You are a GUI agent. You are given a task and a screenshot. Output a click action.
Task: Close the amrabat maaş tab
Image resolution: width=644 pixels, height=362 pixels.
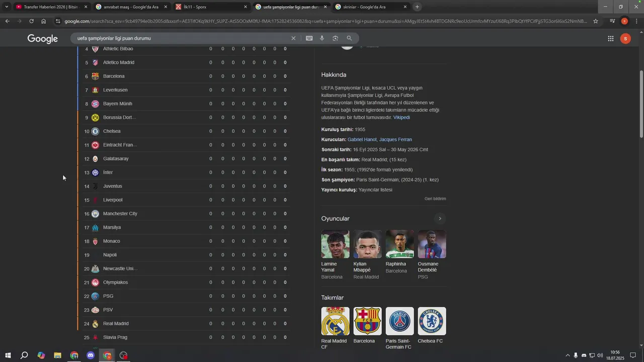click(166, 7)
